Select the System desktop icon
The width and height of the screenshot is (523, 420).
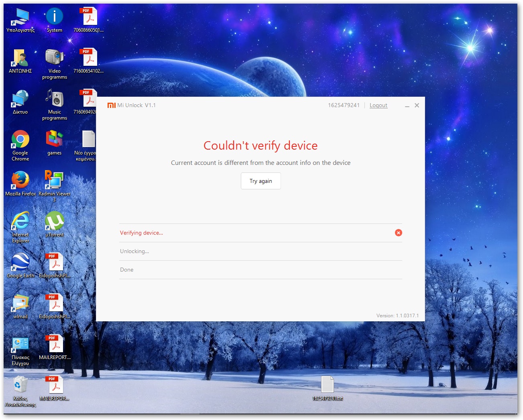pos(55,20)
